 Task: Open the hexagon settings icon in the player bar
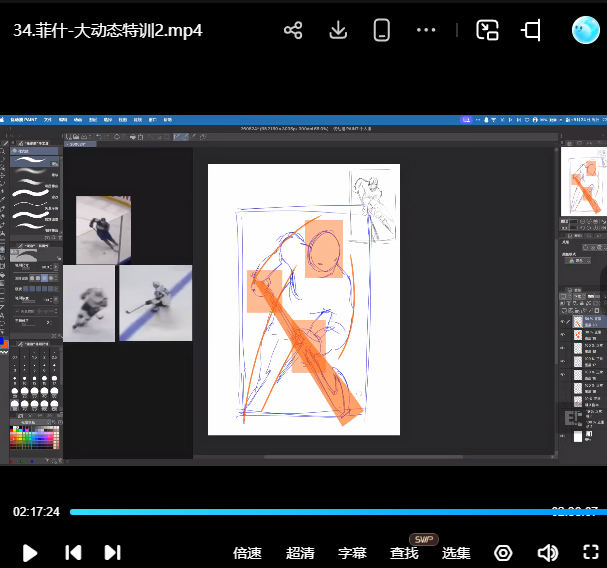pos(503,553)
